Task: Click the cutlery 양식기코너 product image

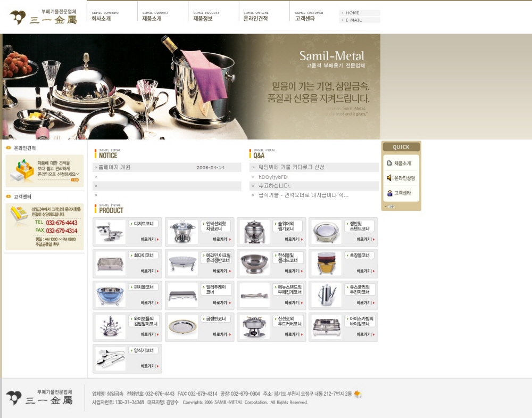Action: [111, 358]
